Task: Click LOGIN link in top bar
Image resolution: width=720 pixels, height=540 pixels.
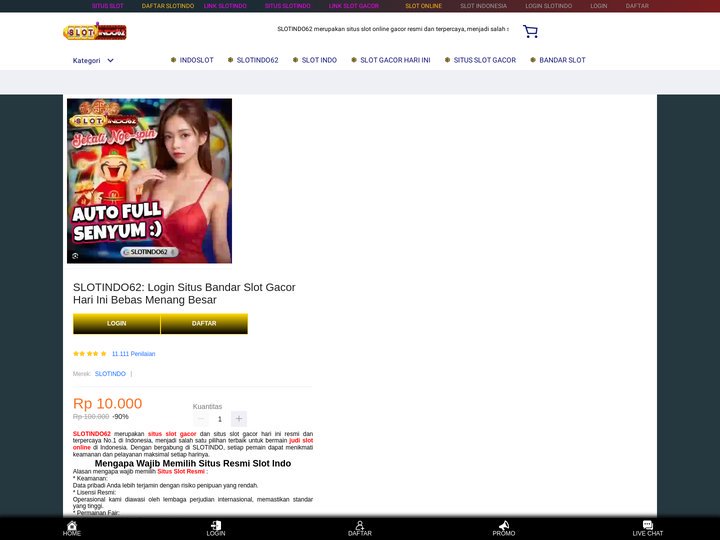Action: pyautogui.click(x=599, y=6)
